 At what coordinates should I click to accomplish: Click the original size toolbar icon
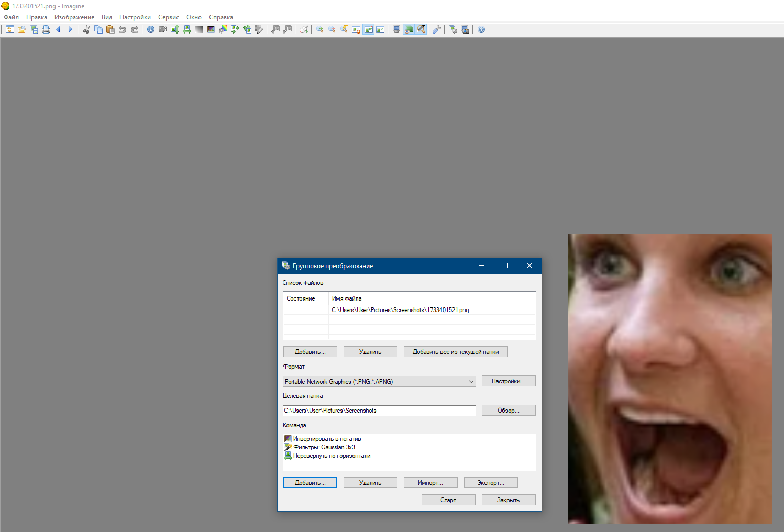(x=356, y=29)
